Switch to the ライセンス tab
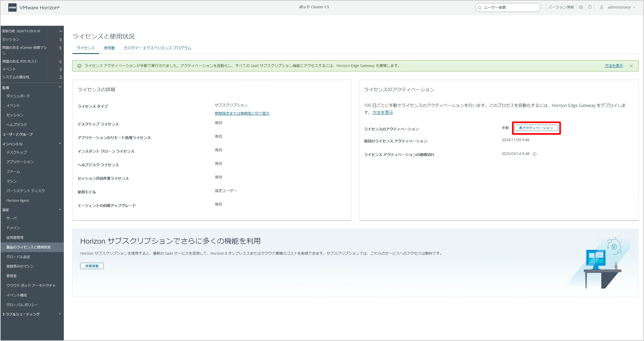The height and width of the screenshot is (341, 644). 86,48
